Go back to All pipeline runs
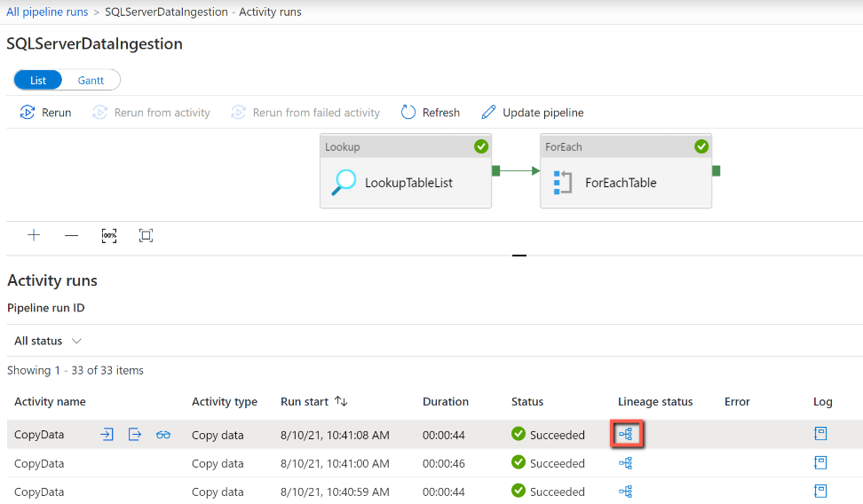 point(47,12)
